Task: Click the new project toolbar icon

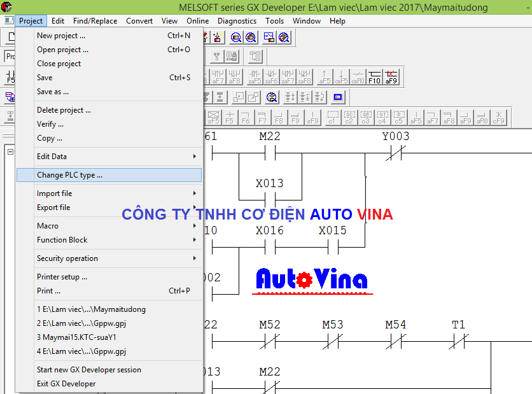Action: coord(11,37)
